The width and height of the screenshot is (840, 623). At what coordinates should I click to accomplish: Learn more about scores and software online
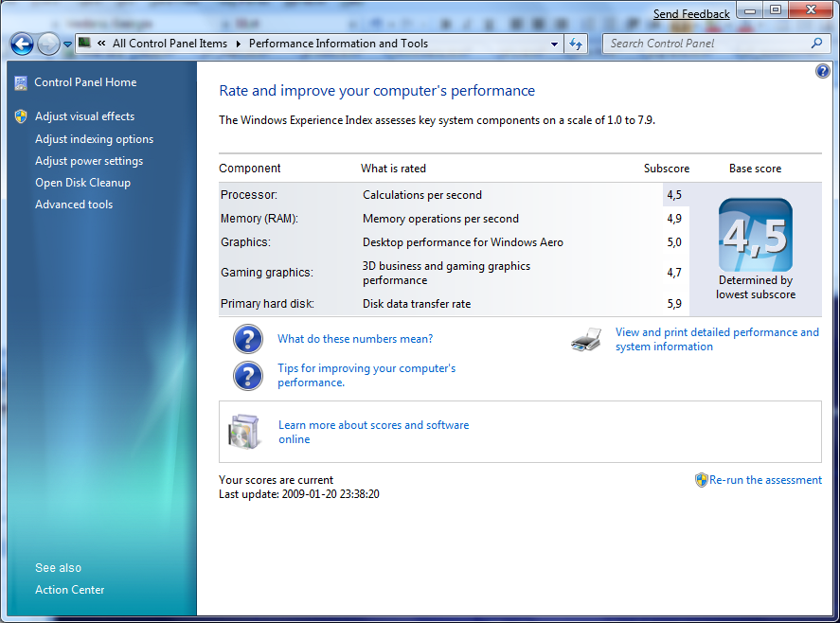(374, 432)
